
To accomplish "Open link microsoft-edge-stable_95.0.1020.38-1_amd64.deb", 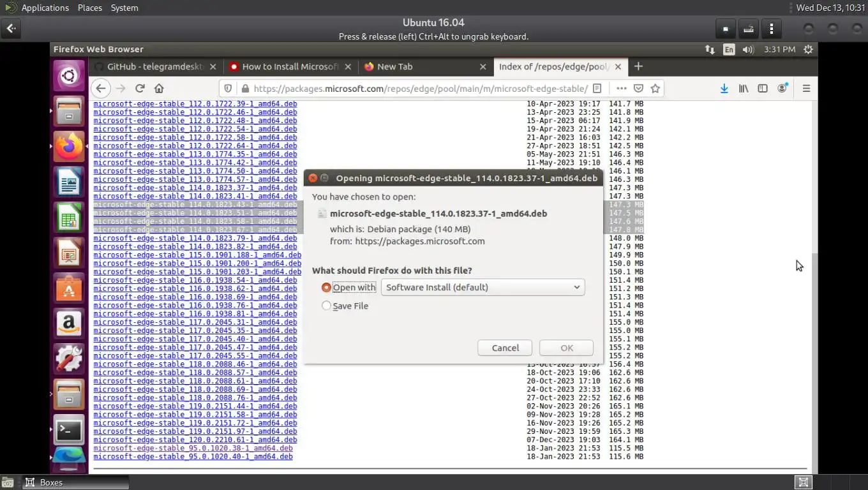I will 193,448.
